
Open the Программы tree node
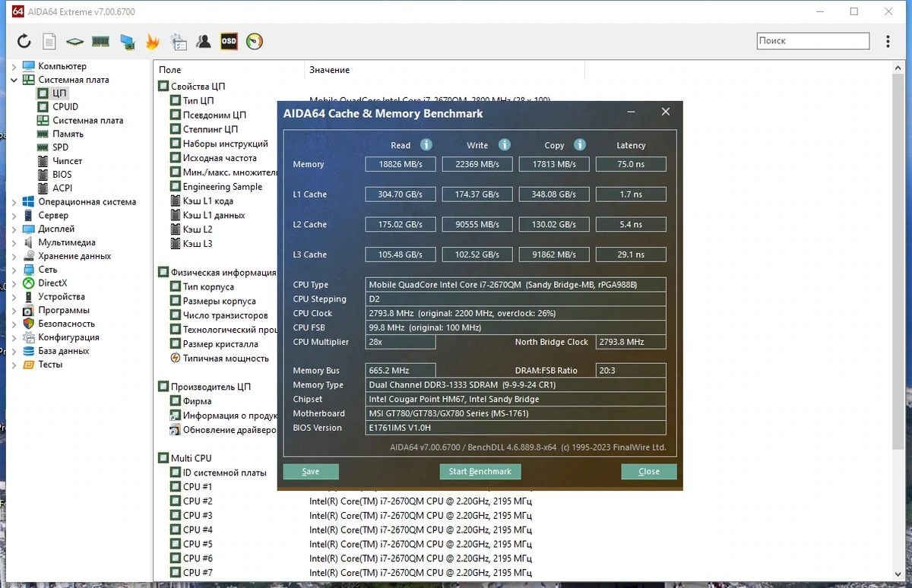(64, 310)
